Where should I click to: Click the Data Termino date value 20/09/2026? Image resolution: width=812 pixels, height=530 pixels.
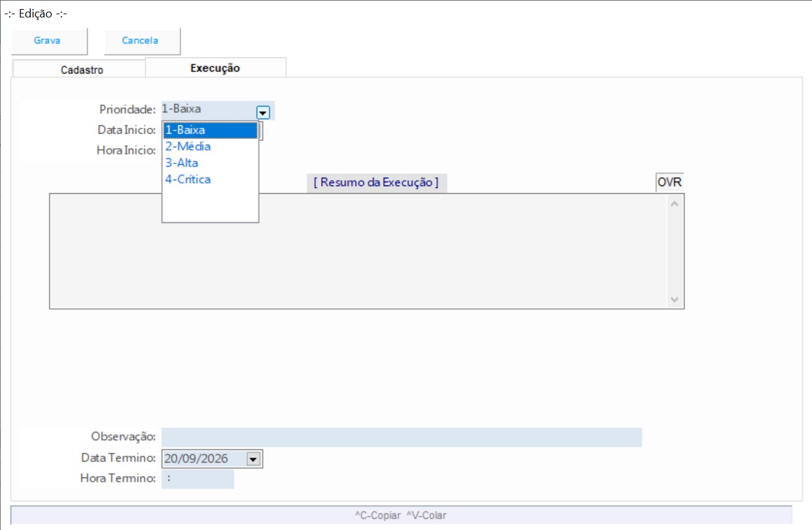[196, 459]
